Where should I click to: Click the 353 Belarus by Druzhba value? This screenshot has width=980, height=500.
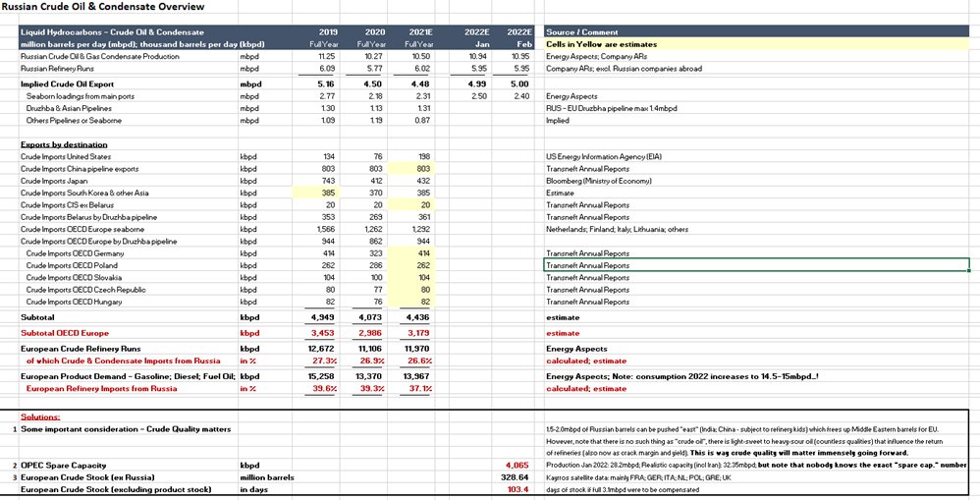pos(329,217)
